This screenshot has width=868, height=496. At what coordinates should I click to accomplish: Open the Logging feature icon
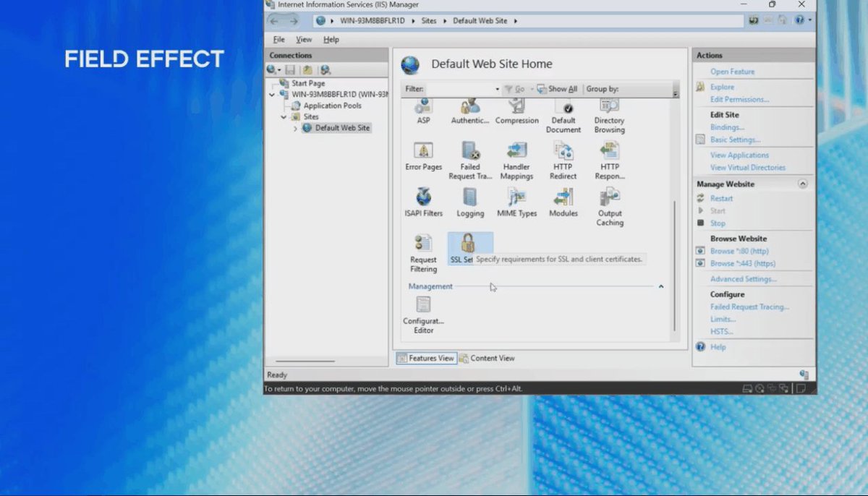pos(470,197)
